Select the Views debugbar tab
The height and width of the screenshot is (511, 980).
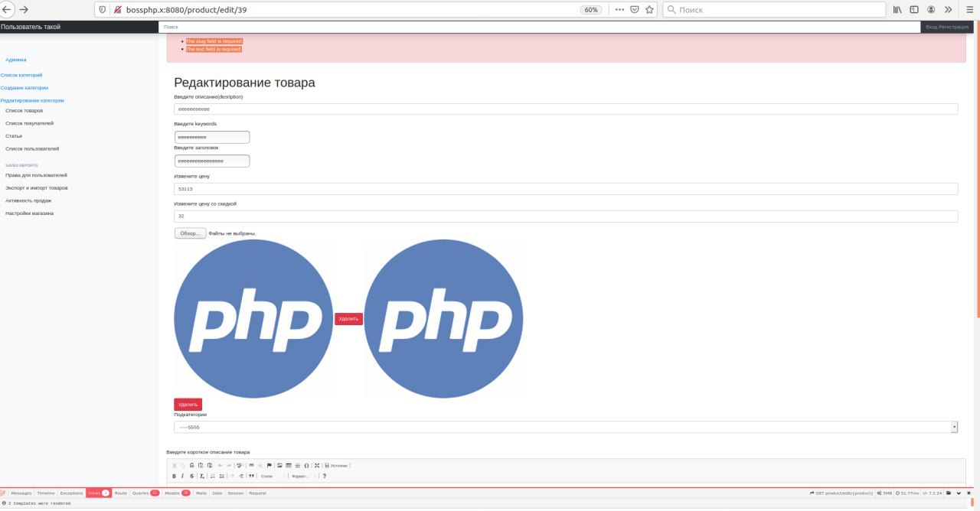point(99,493)
